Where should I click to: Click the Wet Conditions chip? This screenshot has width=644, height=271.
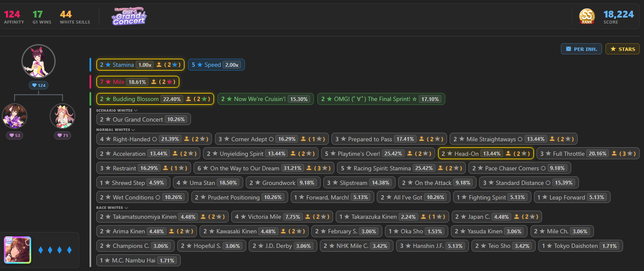[142, 197]
